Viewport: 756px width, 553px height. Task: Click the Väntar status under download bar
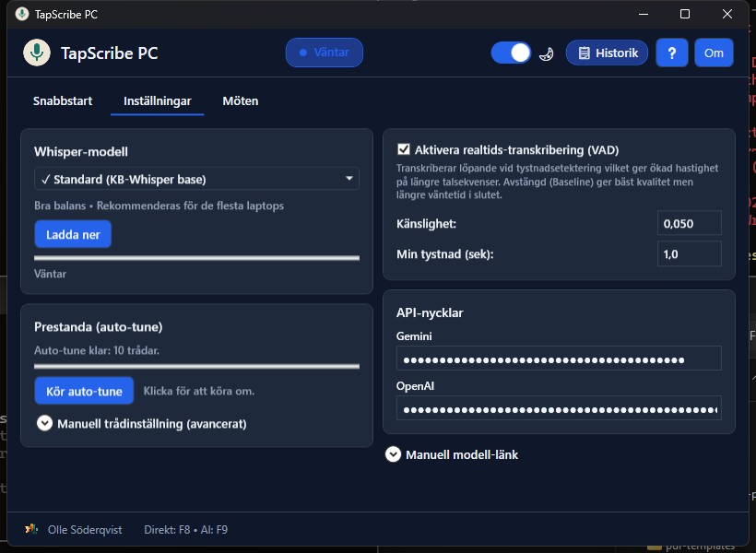coord(50,274)
